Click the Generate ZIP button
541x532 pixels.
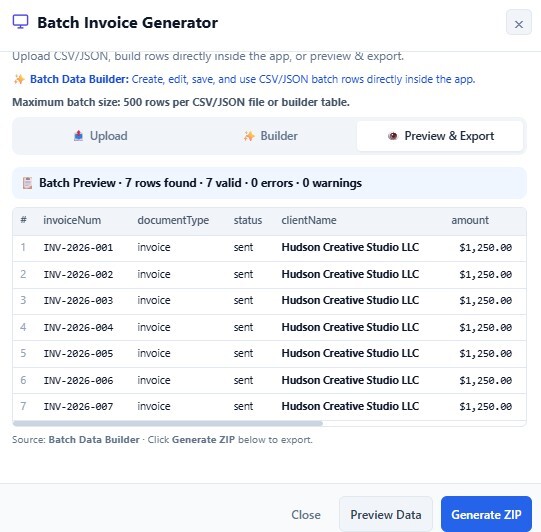(486, 514)
